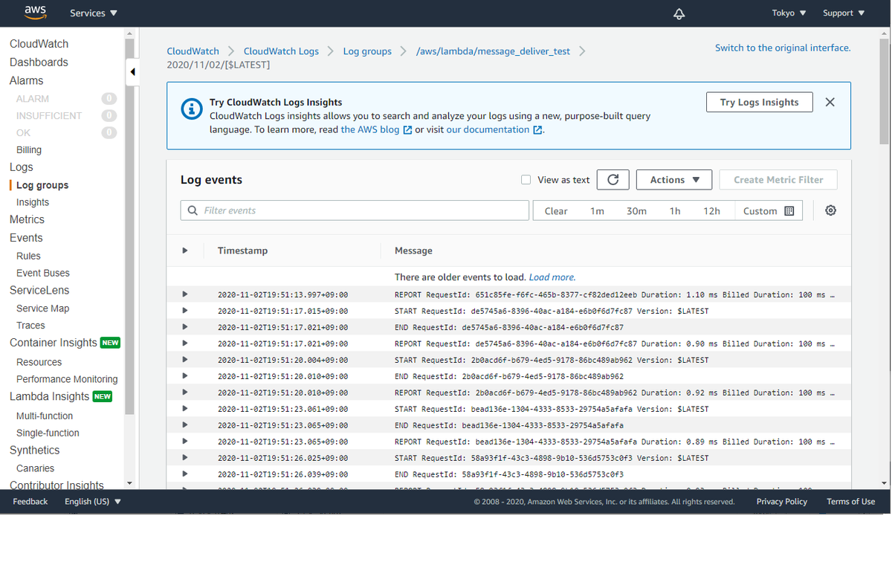Screen dimensions: 892x588
Task: Expand the 19:51:26.039 END log row
Action: tap(185, 474)
